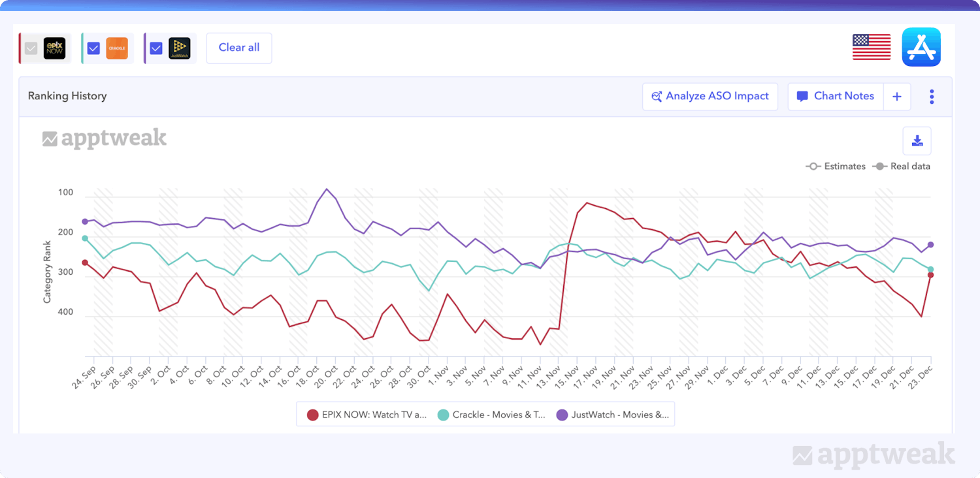Toggle Real data in the chart legend

(x=902, y=167)
